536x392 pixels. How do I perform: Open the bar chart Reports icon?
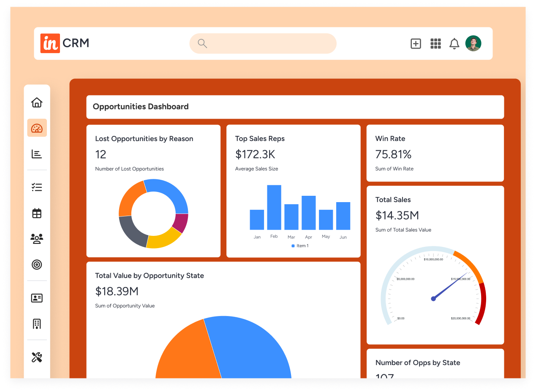click(37, 154)
